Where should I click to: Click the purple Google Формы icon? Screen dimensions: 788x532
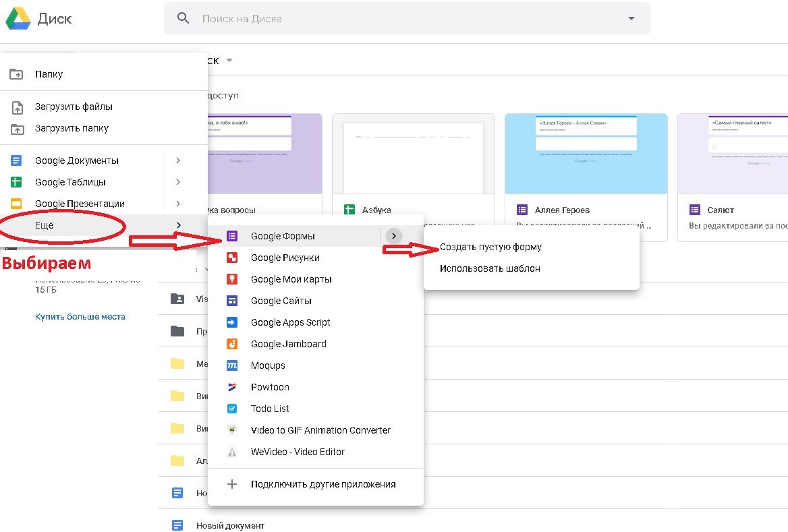click(x=231, y=236)
